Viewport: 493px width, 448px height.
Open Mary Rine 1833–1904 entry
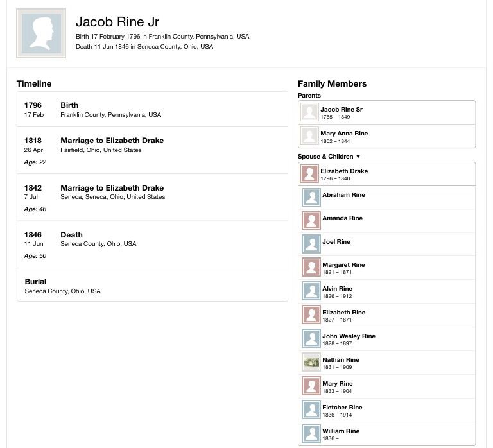[386, 386]
